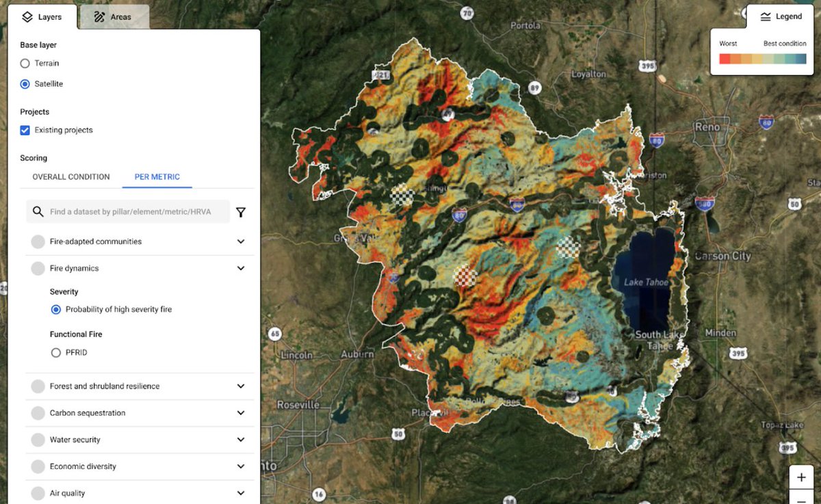Click the Roseville city label
This screenshot has width=821, height=504.
300,405
